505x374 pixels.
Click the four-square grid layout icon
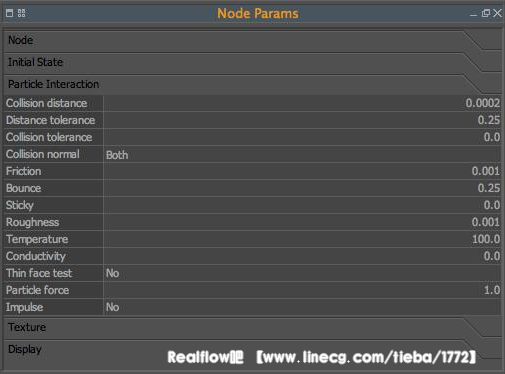pyautogui.click(x=22, y=13)
